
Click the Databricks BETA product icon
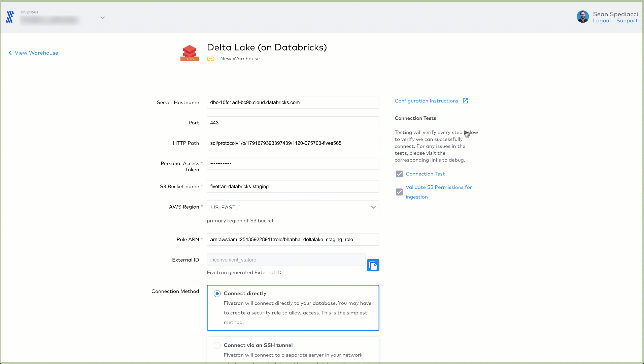point(189,52)
